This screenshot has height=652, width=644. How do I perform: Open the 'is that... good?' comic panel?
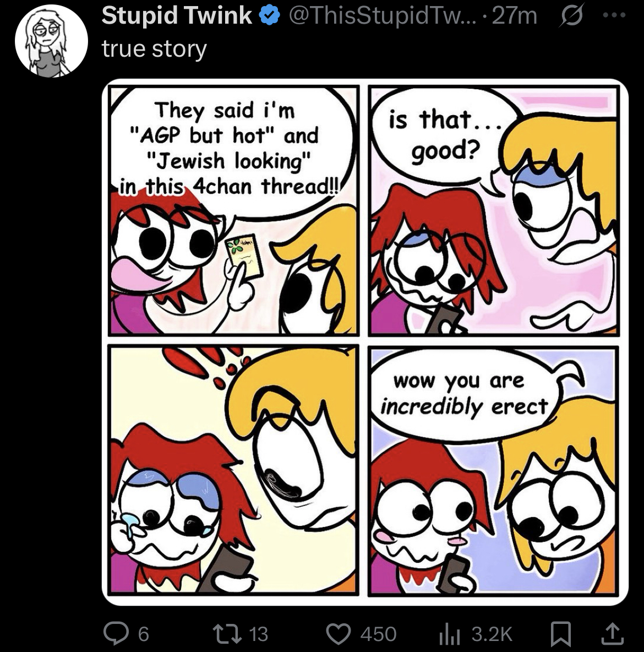(494, 210)
